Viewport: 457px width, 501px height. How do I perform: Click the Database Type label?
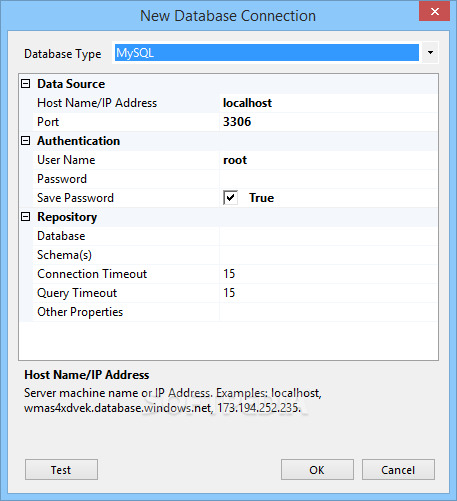coord(63,54)
